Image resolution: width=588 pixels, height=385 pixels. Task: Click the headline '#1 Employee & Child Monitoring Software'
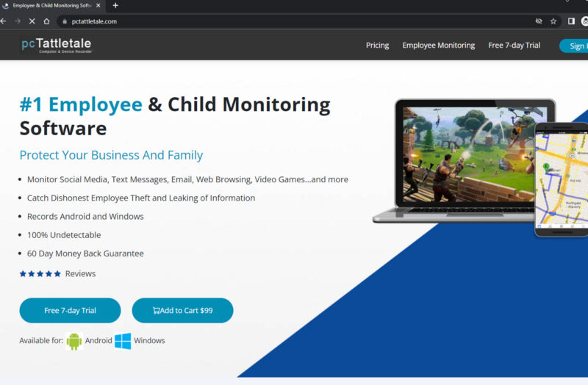[175, 116]
